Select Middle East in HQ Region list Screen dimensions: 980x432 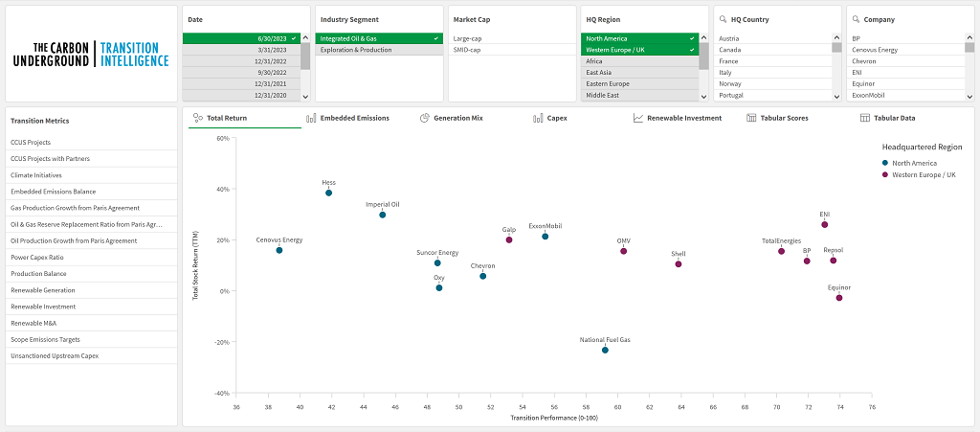640,95
